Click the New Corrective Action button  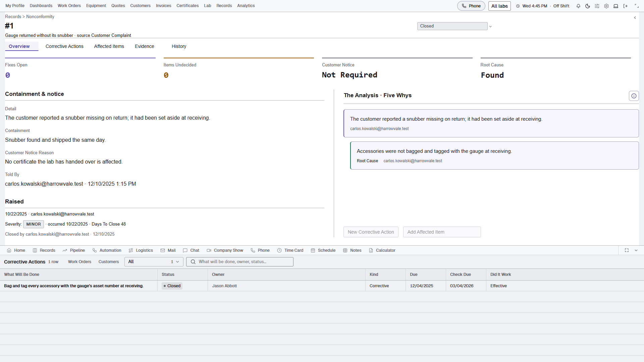(x=371, y=232)
